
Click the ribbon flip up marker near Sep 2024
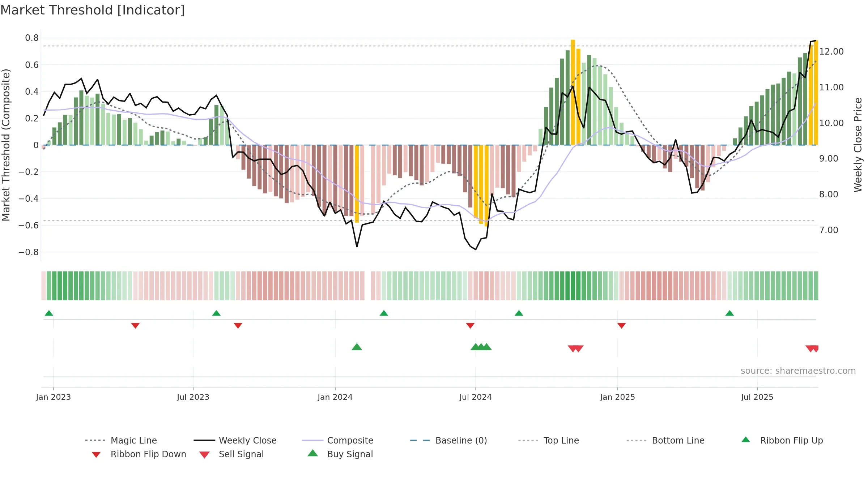519,313
